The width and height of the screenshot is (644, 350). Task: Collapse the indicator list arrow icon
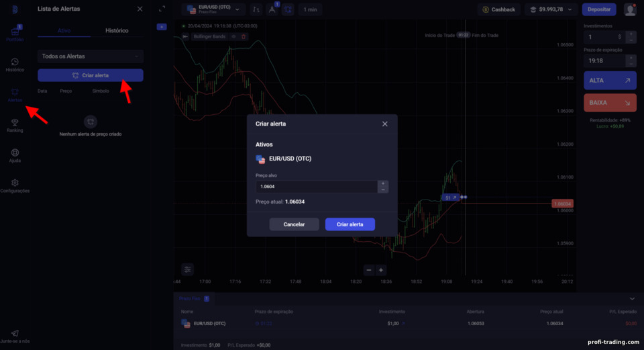point(185,36)
